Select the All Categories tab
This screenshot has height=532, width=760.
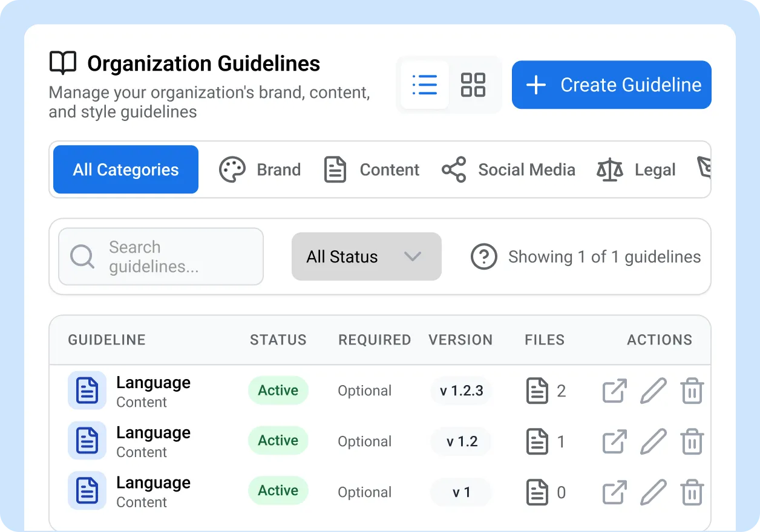pos(126,170)
